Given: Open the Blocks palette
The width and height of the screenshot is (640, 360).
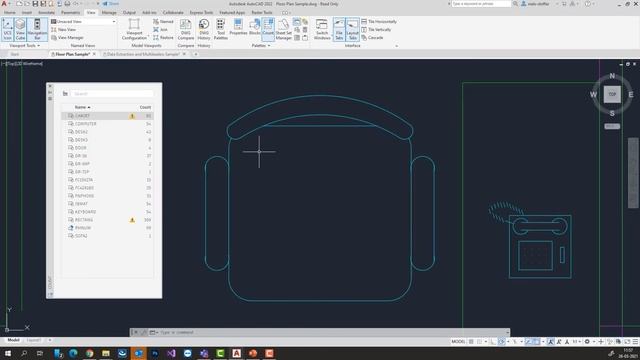Looking at the screenshot, I should pyautogui.click(x=255, y=27).
